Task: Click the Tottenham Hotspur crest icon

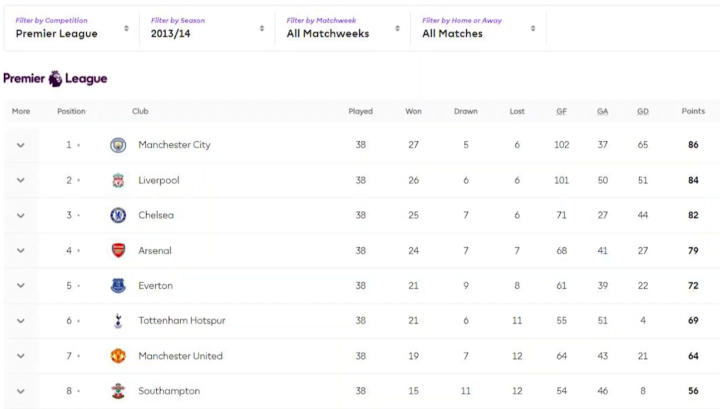Action: pyautogui.click(x=118, y=321)
